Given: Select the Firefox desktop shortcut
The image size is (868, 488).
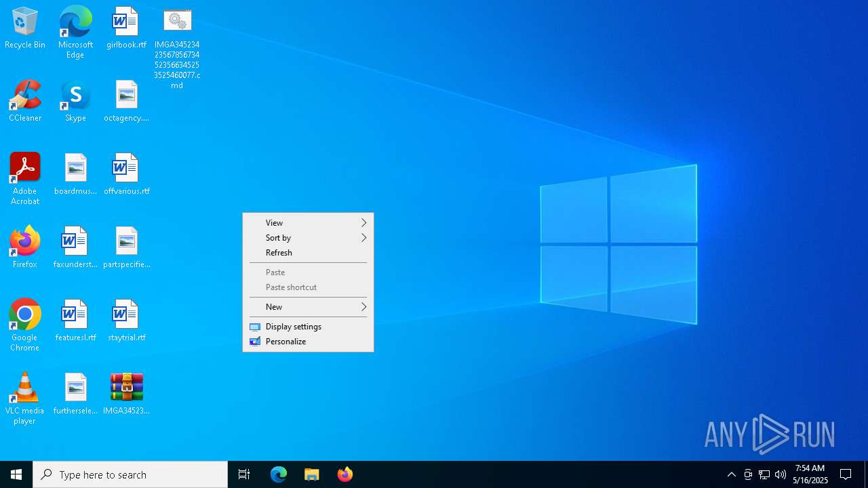Looking at the screenshot, I should pos(25,248).
